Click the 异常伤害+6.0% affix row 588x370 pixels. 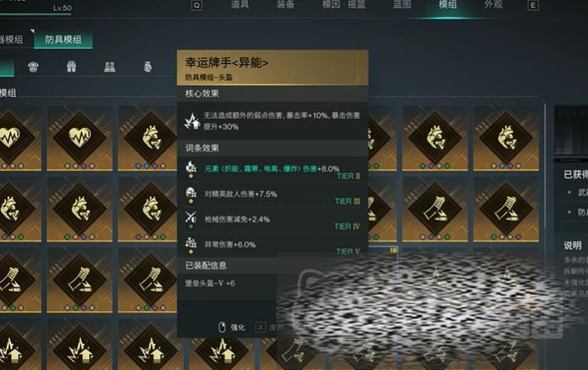click(x=272, y=244)
